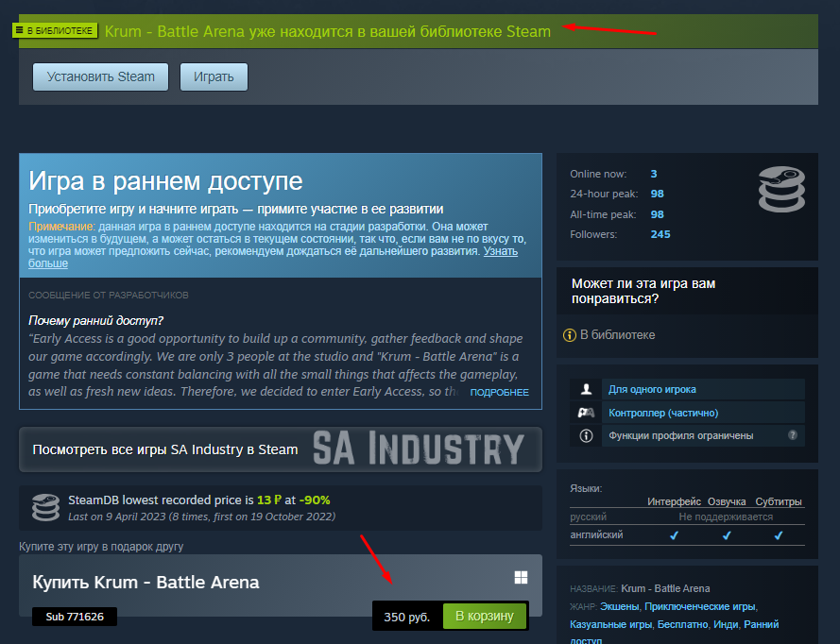Click the 24-hour peak value 98
840x644 pixels.
point(658,194)
